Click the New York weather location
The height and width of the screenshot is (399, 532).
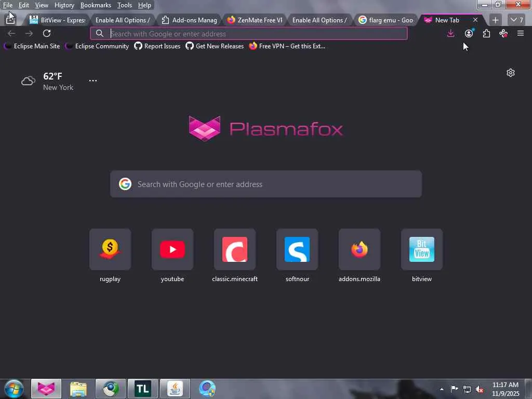(58, 87)
